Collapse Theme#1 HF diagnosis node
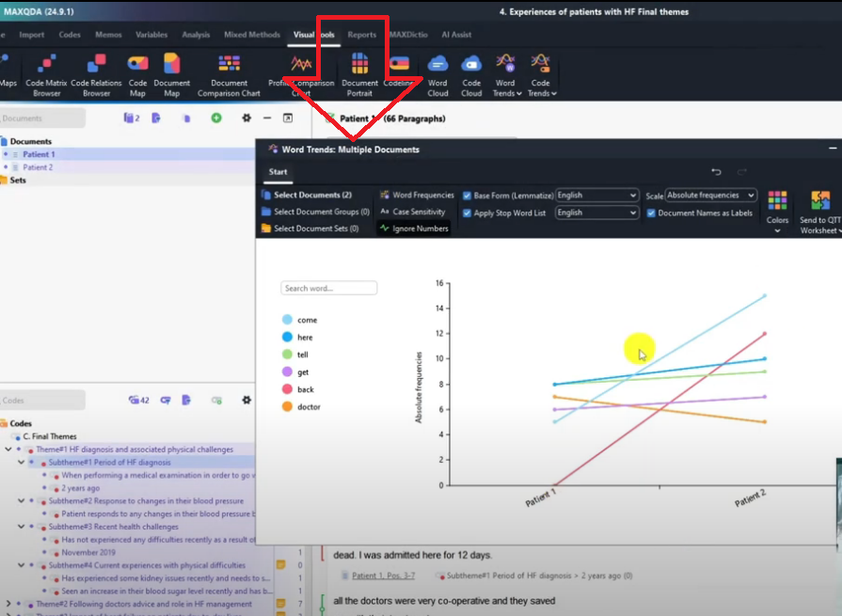This screenshot has width=842, height=616. [x=8, y=450]
